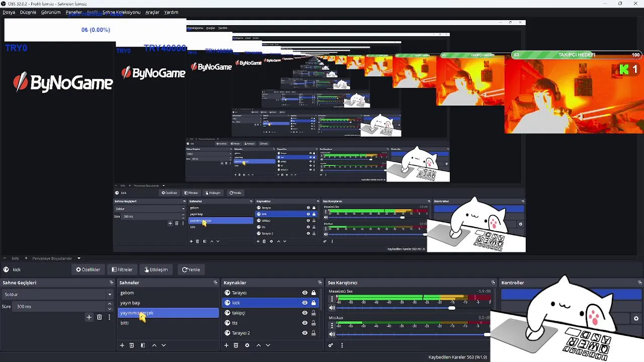Float the Kontroller dock using its header icon
Viewport: 644px width, 362px height.
coord(639,283)
